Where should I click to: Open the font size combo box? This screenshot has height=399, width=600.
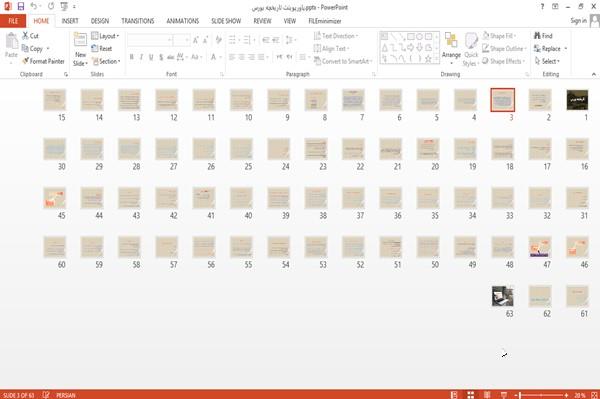coord(181,40)
